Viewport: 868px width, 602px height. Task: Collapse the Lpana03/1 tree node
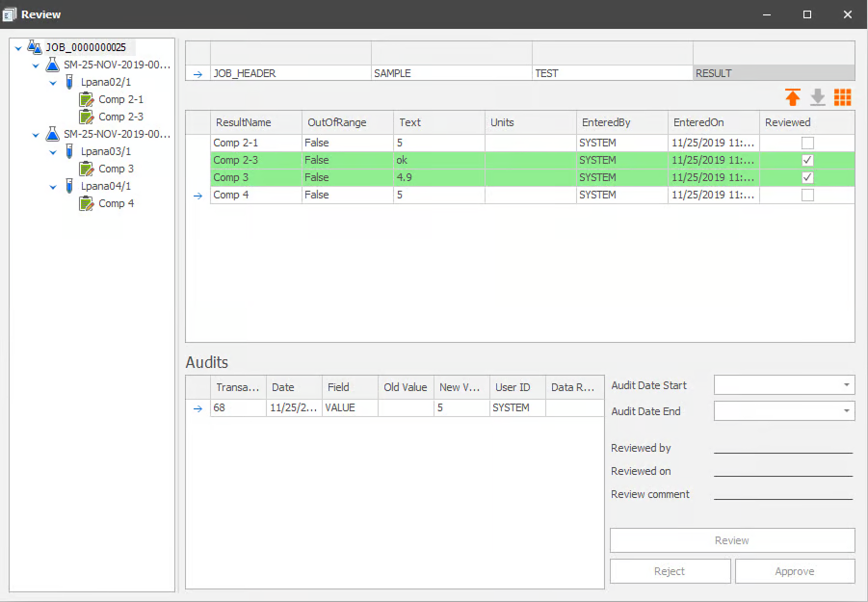point(54,151)
